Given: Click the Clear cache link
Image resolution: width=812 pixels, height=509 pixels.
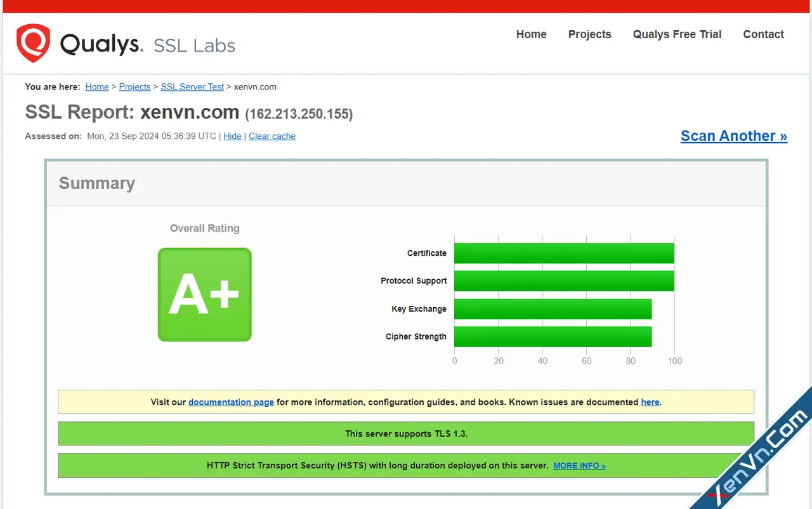Looking at the screenshot, I should point(272,136).
